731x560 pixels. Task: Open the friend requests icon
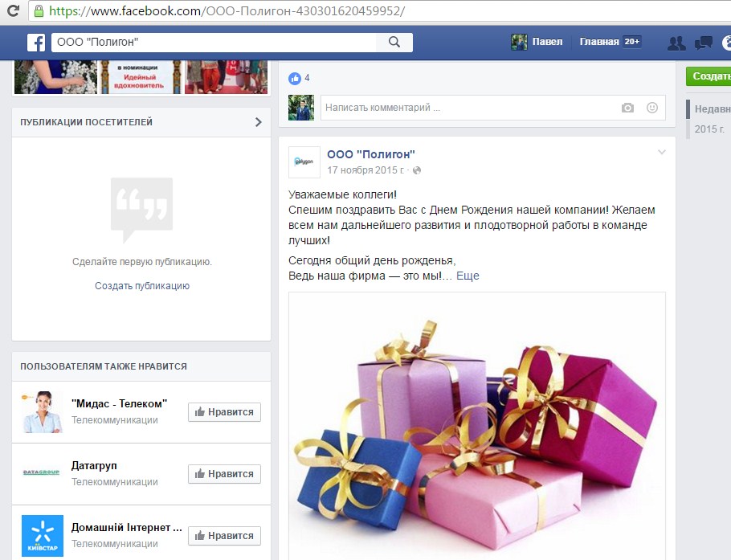pos(676,43)
